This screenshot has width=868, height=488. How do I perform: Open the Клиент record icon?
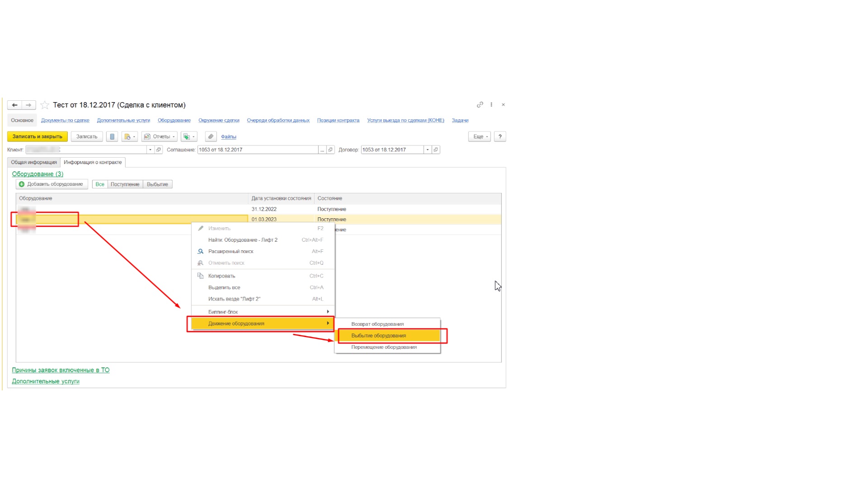pyautogui.click(x=159, y=150)
